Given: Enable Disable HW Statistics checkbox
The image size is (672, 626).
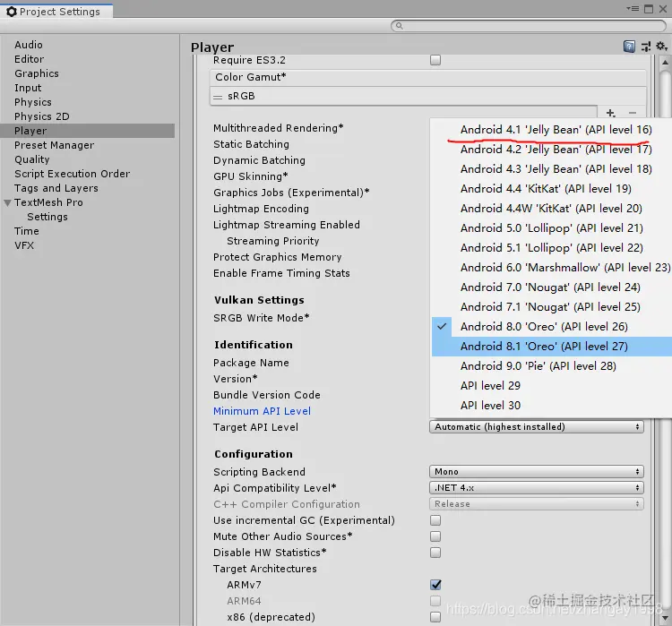Looking at the screenshot, I should point(435,553).
